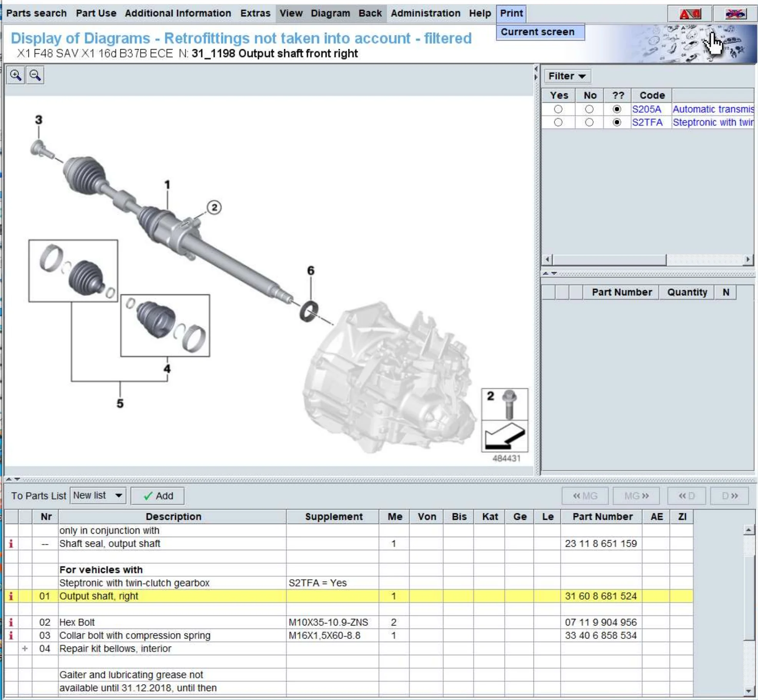Image resolution: width=758 pixels, height=700 pixels.
Task: Open the Diagram menu
Action: [x=331, y=13]
